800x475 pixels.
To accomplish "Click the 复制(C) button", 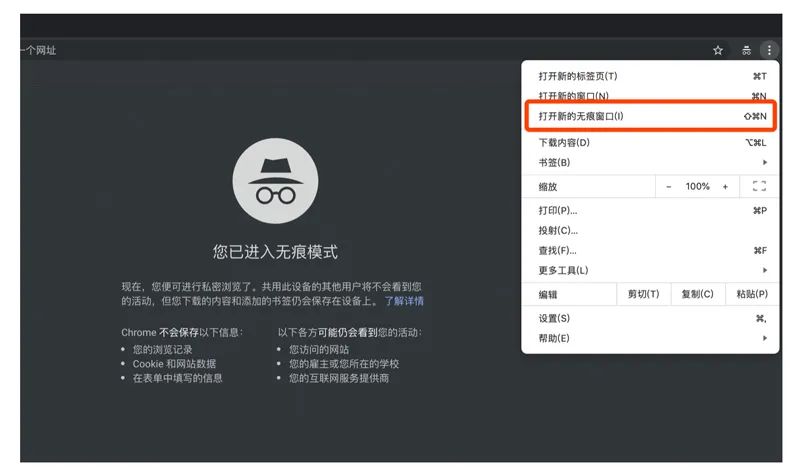I will pos(697,294).
